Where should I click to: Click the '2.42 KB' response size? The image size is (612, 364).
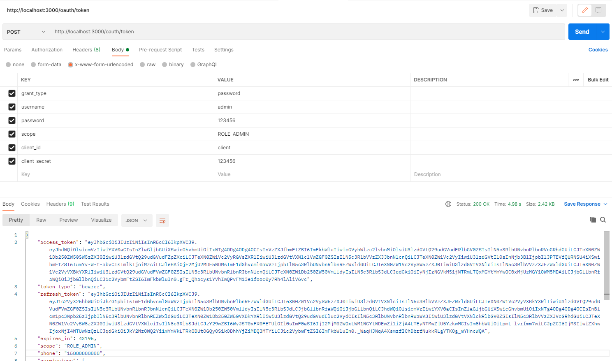coord(546,204)
